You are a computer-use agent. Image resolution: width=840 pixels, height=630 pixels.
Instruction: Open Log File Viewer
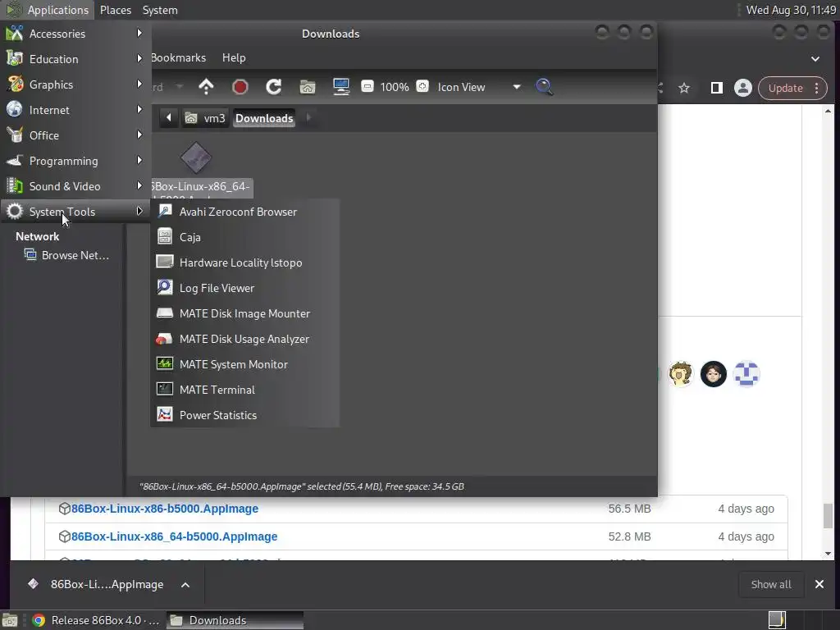[245, 288]
